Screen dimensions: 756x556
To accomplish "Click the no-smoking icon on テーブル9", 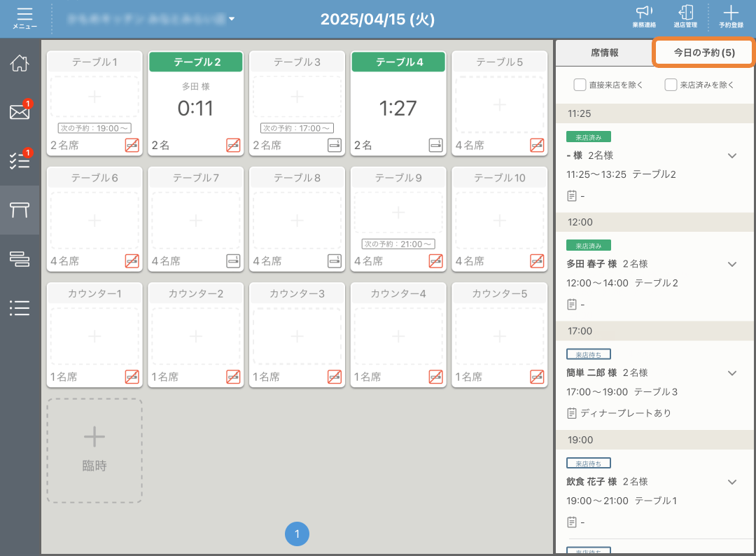I will 436,261.
